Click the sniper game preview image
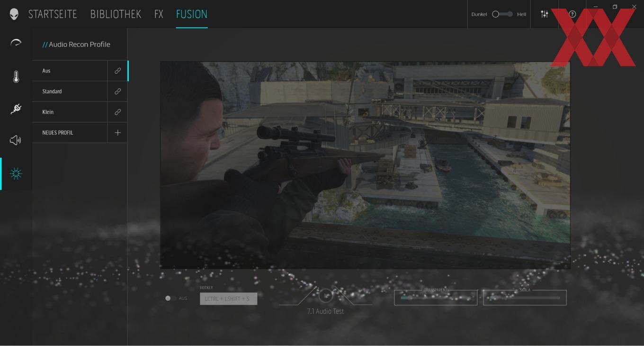The image size is (644, 346). 365,165
